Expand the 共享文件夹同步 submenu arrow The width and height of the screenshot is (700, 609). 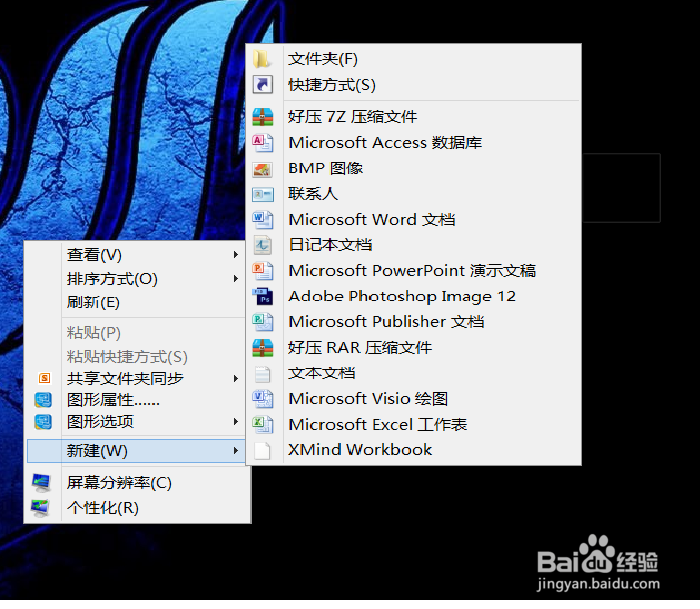click(x=236, y=379)
